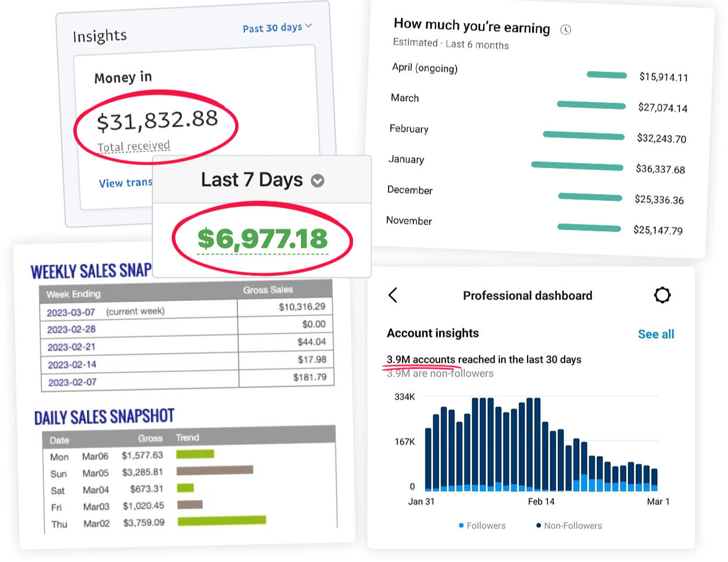Open See all account insights
The height and width of the screenshot is (562, 728).
pos(655,334)
